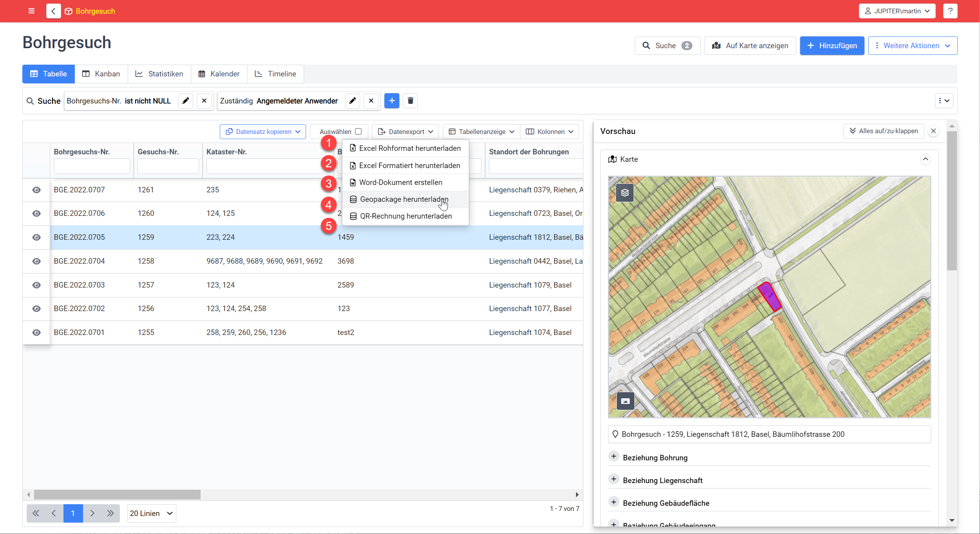
Task: Open the help question mark icon
Action: point(950,11)
